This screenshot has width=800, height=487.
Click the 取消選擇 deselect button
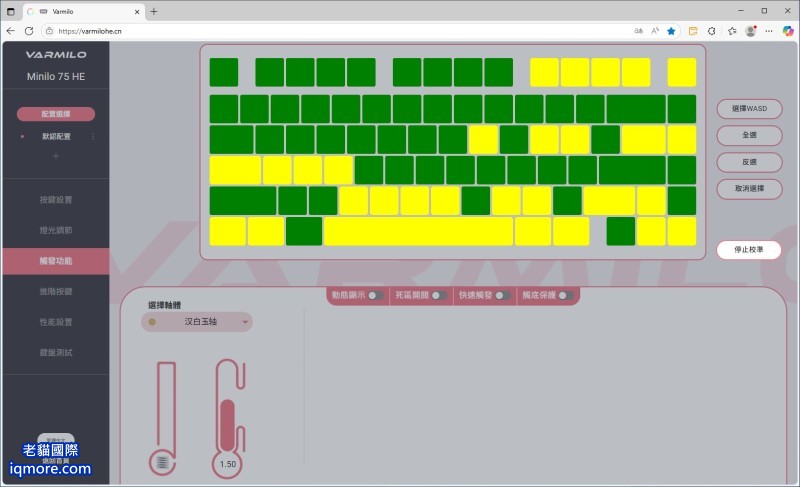(749, 189)
